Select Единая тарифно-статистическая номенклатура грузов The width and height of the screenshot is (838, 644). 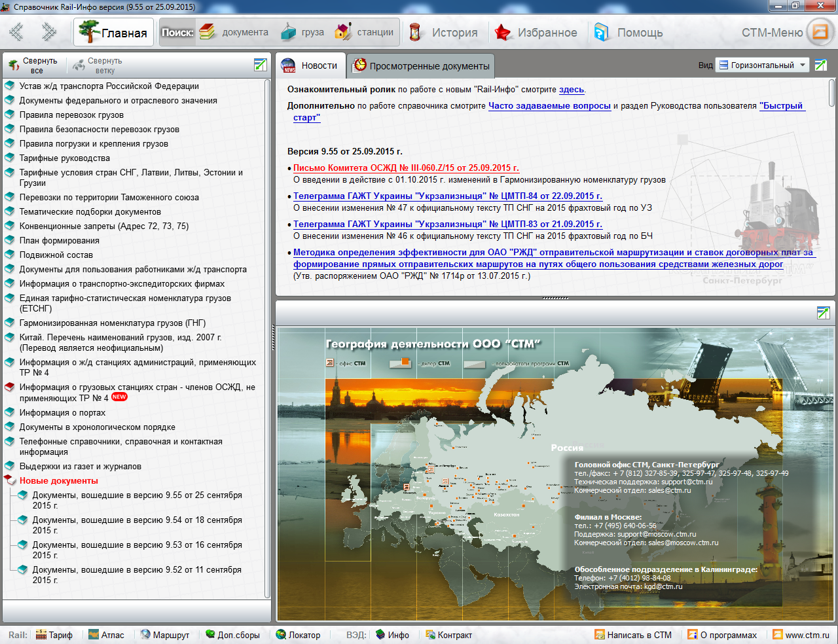[125, 303]
